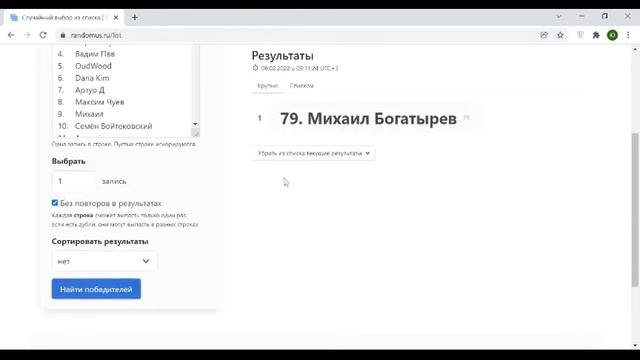Click the results timestamp text
This screenshot has height=360, width=640.
(x=299, y=68)
